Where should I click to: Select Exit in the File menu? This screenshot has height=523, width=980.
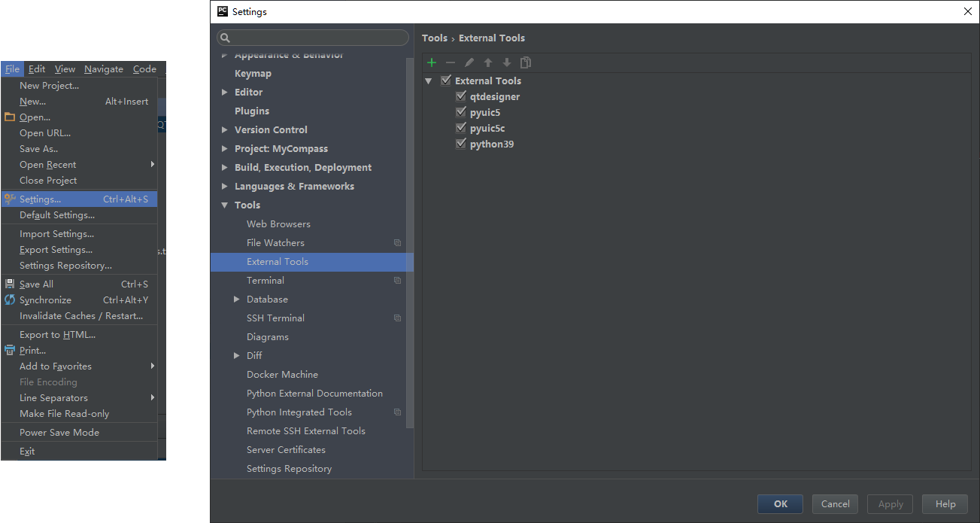(79, 452)
